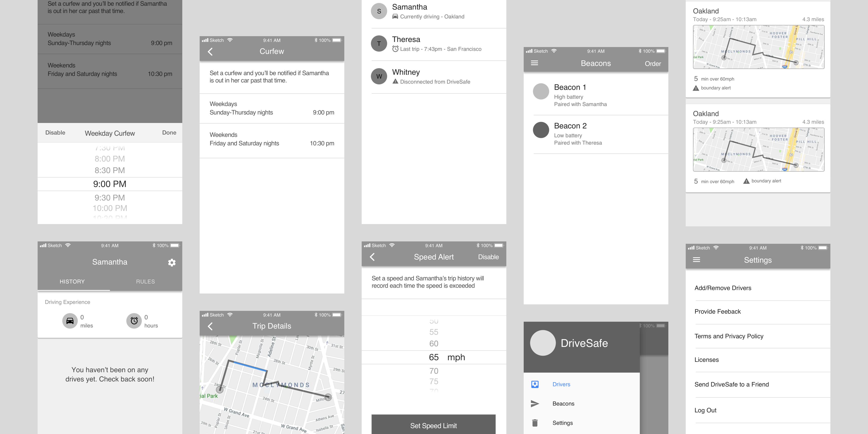Screen dimensions: 868x434
Task: Click car icon beside Currently driving - Oakland
Action: coord(395,16)
